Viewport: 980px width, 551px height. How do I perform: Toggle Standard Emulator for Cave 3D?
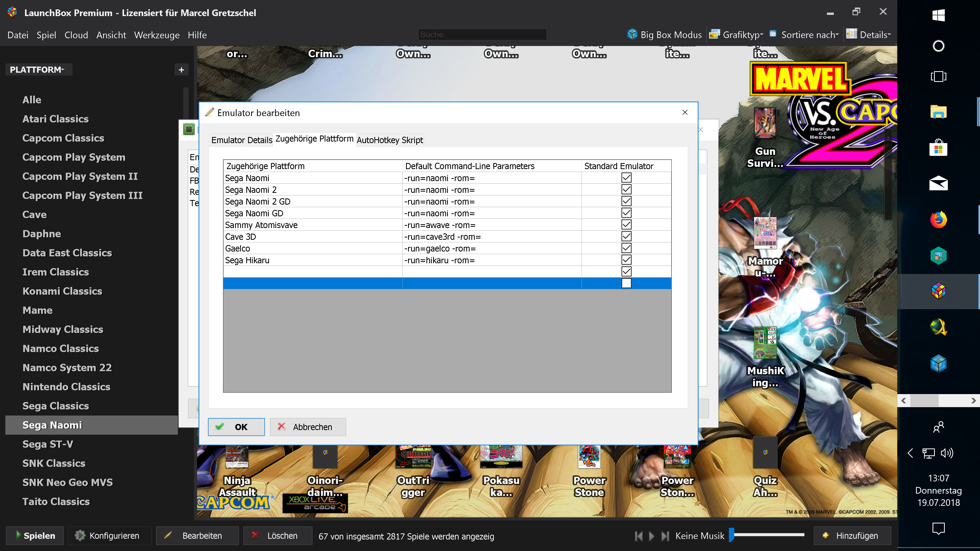[626, 236]
